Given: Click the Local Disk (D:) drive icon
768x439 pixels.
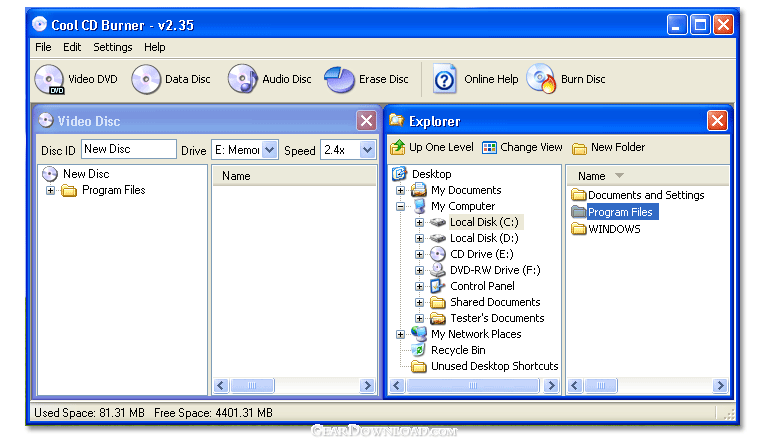Looking at the screenshot, I should tap(438, 238).
